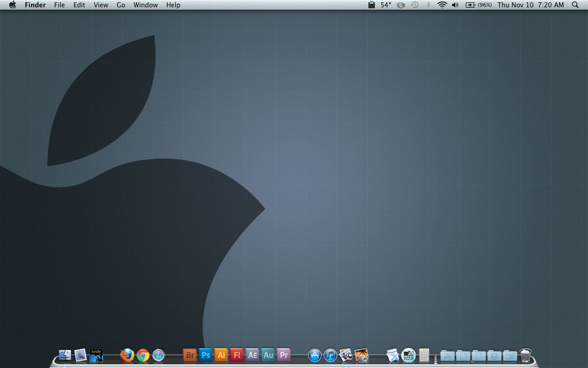Click the bowl-shaped menu bar icon

point(401,5)
